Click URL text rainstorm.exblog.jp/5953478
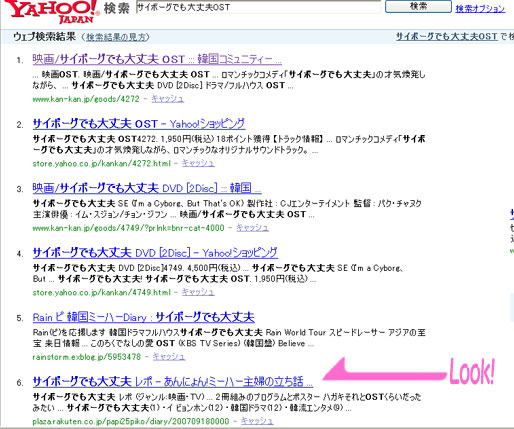 point(87,357)
